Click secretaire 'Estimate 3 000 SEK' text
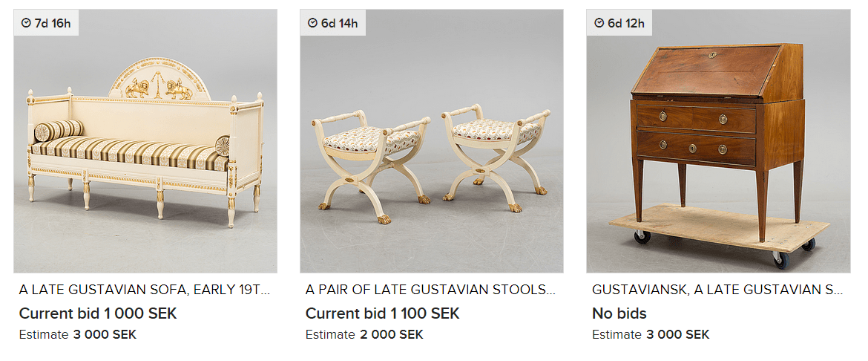The height and width of the screenshot is (361, 868). [x=651, y=335]
